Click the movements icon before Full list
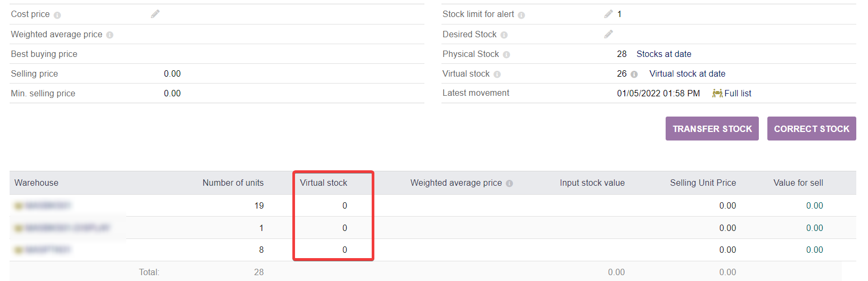 (x=717, y=93)
